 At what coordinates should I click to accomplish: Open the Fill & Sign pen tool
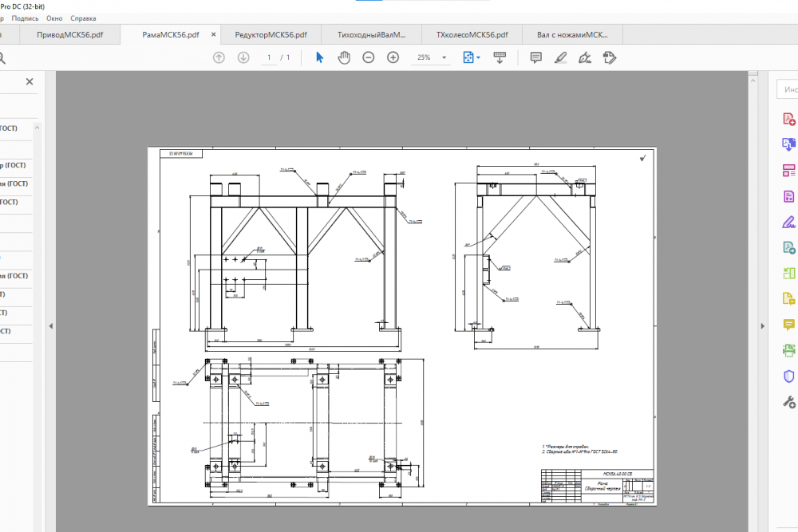pos(788,222)
